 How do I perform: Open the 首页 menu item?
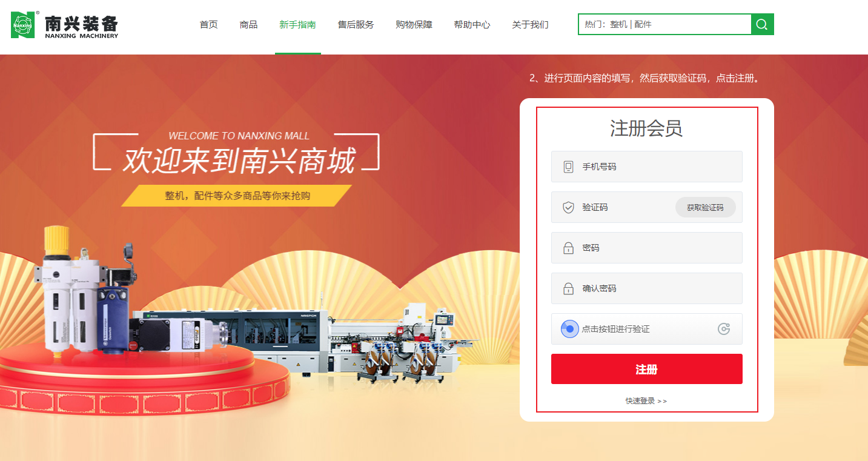point(208,25)
